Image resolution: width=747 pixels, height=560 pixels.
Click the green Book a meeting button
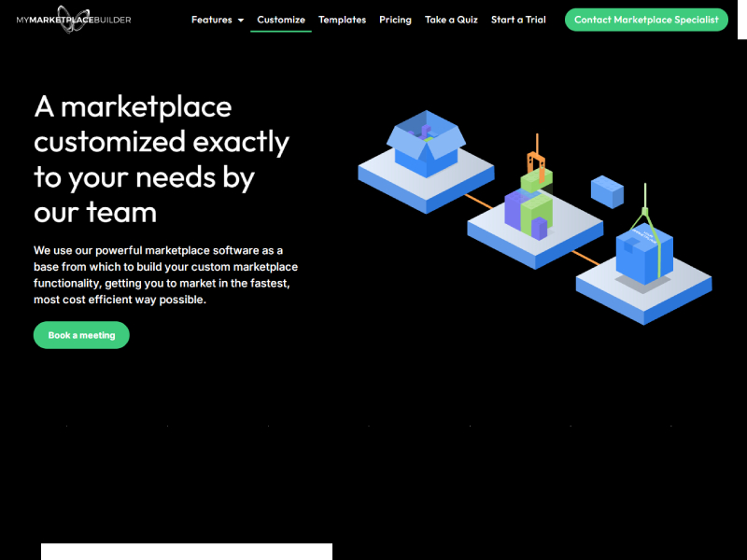[81, 335]
